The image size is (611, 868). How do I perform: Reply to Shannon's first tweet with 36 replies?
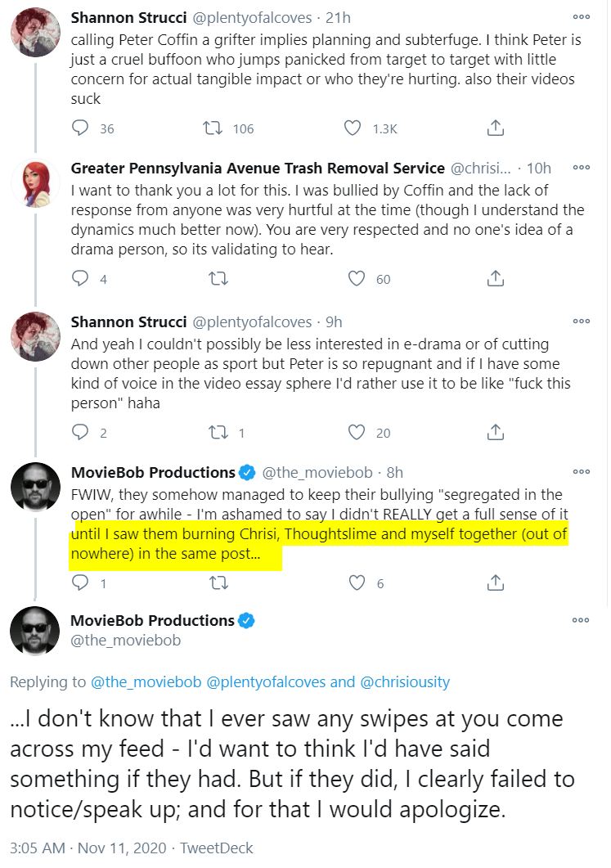[x=80, y=128]
